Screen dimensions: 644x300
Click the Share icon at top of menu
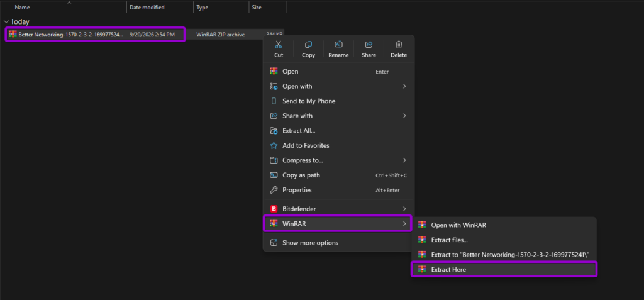tap(369, 45)
